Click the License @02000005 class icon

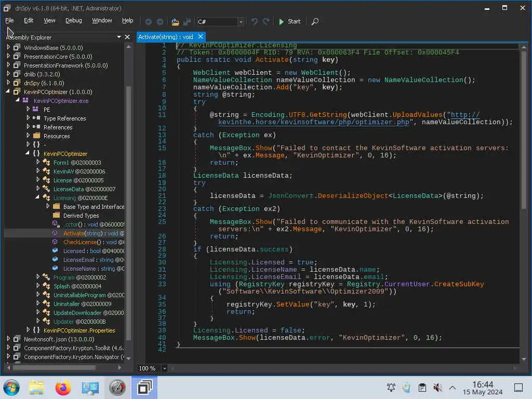[46, 180]
